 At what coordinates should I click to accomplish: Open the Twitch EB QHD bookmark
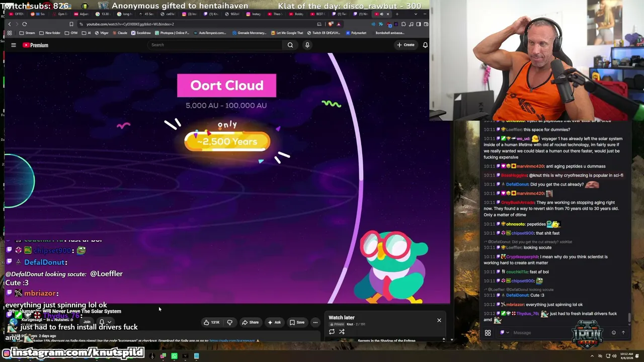[x=323, y=33]
